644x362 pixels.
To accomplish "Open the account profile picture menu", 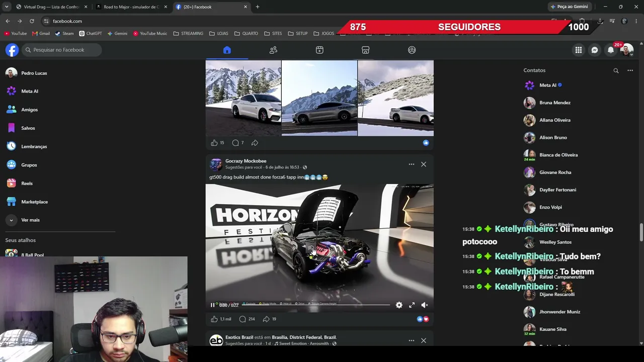I will pos(627,50).
